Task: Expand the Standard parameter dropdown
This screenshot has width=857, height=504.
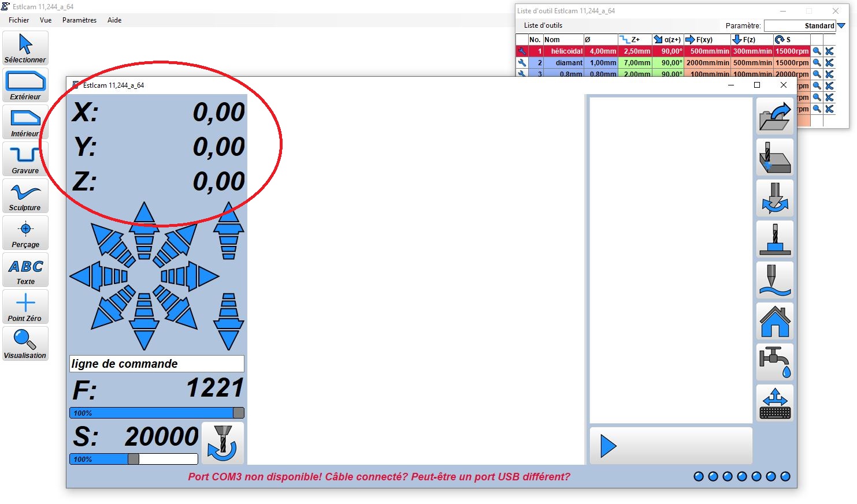Action: pos(841,26)
